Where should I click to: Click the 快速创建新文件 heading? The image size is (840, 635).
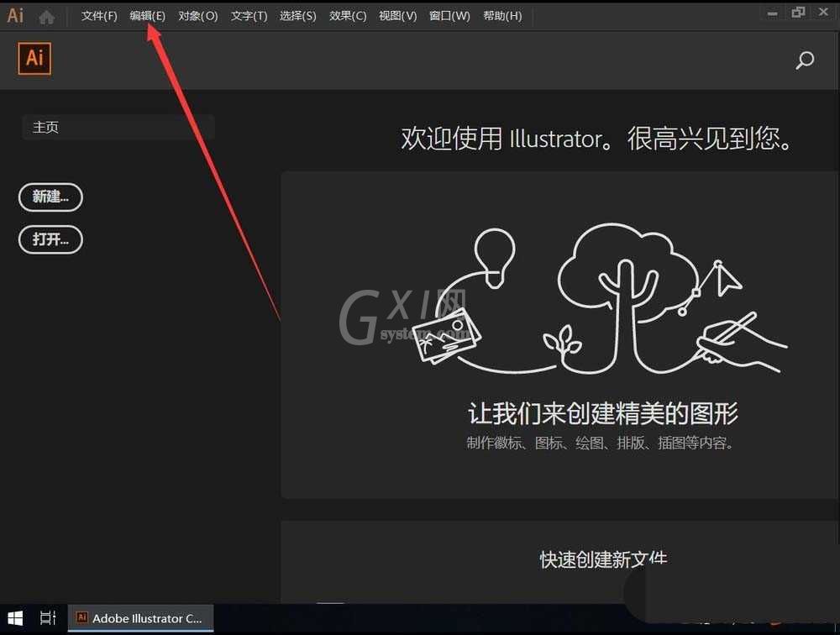[603, 559]
